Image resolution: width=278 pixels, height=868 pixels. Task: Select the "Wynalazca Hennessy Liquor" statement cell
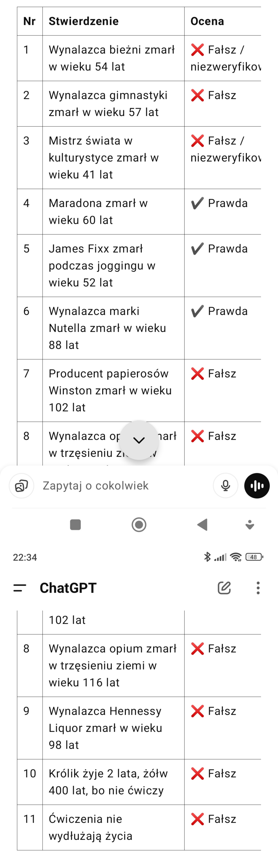point(105,728)
